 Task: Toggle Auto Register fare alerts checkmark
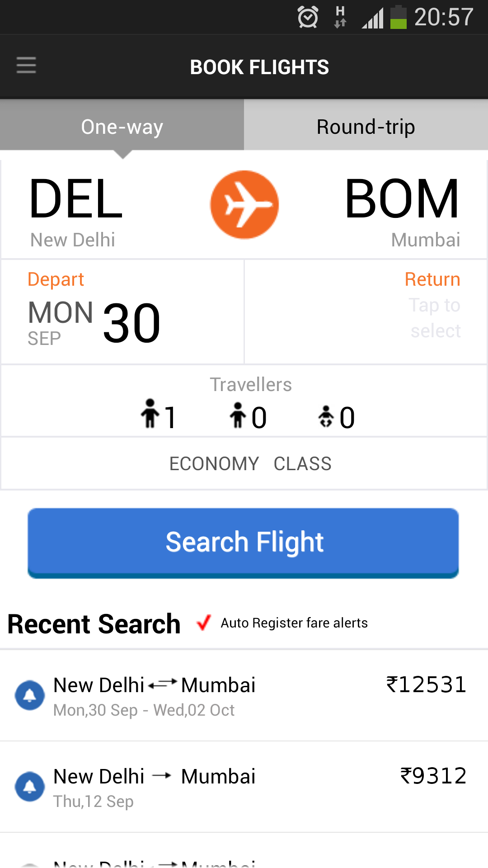click(x=204, y=623)
